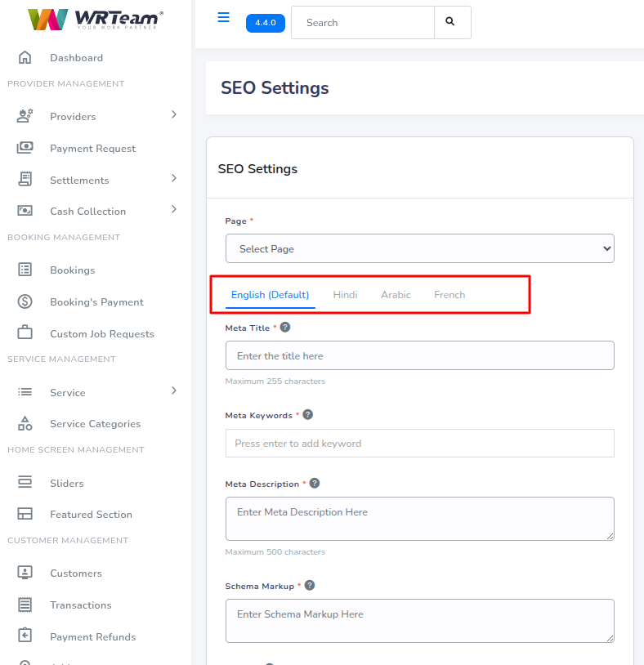Open the Meta Title help tooltip icon
Image resolution: width=644 pixels, height=665 pixels.
(284, 327)
